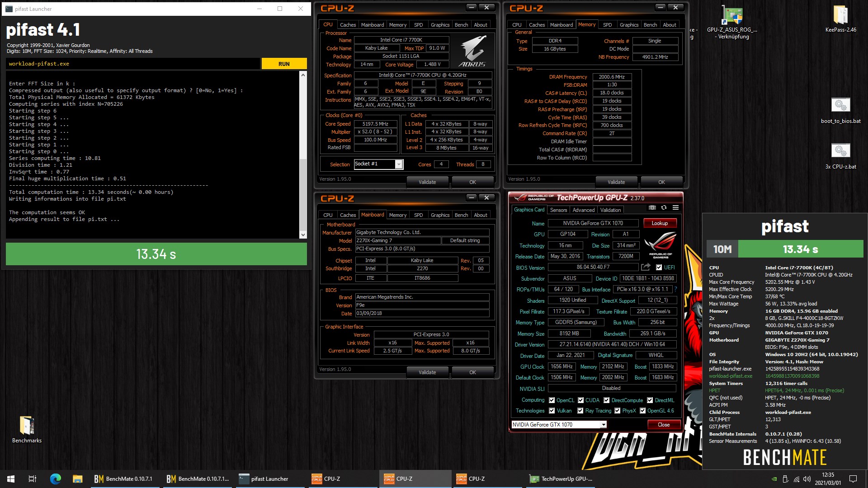The width and height of the screenshot is (868, 488).
Task: Click pifast console scroll-down arrow
Action: click(x=303, y=235)
